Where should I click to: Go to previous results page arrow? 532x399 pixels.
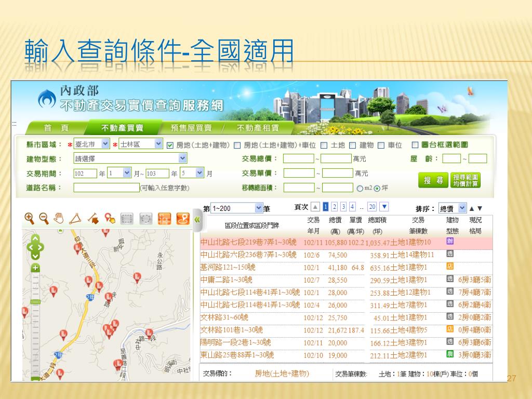coord(315,207)
